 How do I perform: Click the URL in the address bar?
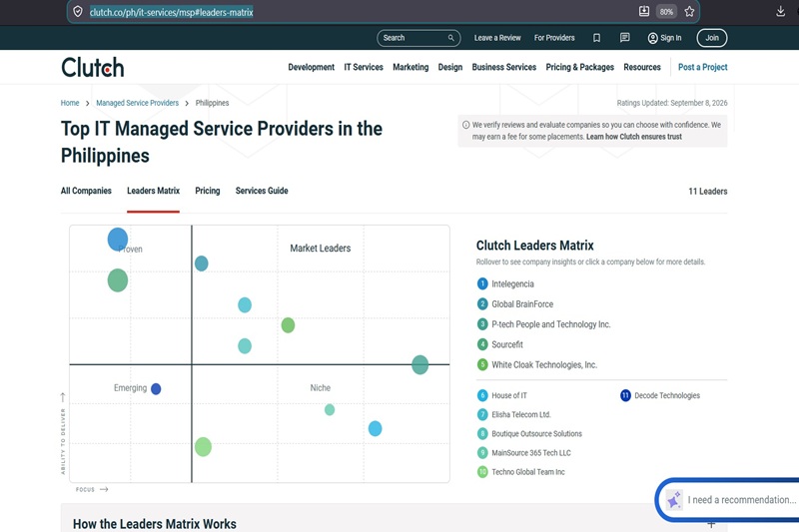(x=171, y=12)
